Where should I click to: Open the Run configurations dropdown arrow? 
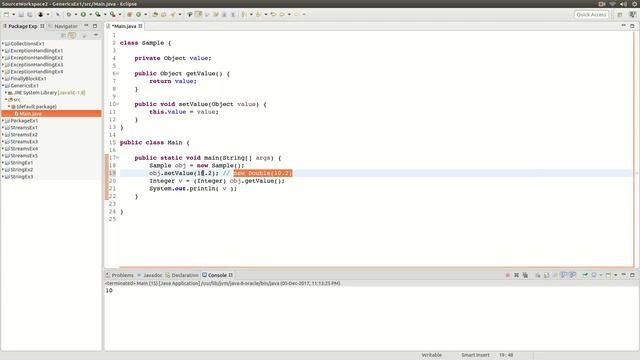[x=90, y=14]
